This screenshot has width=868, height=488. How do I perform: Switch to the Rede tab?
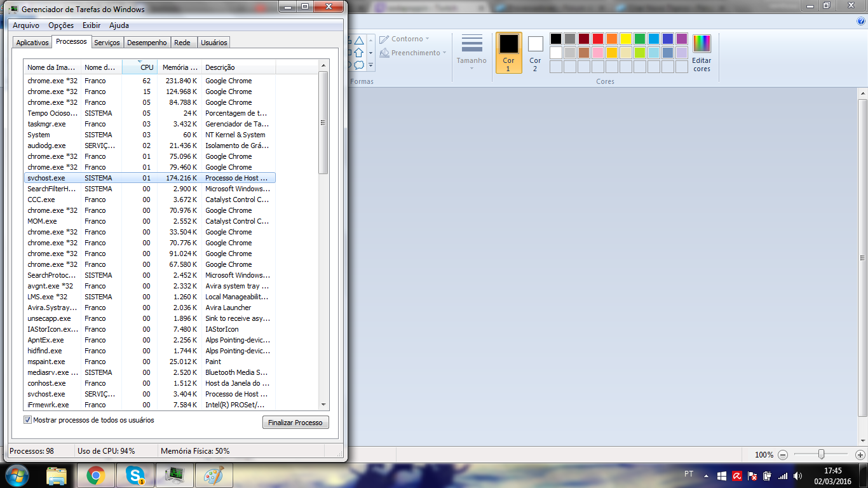point(182,43)
